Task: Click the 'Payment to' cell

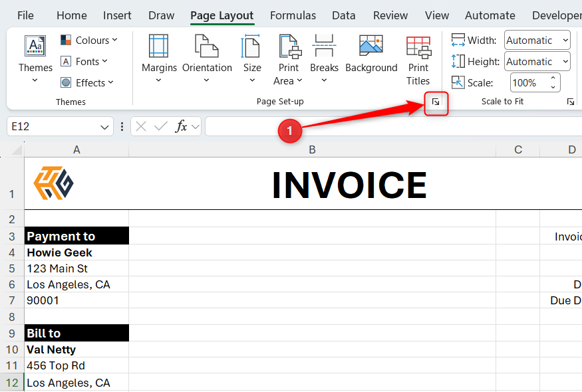Action: tap(76, 236)
